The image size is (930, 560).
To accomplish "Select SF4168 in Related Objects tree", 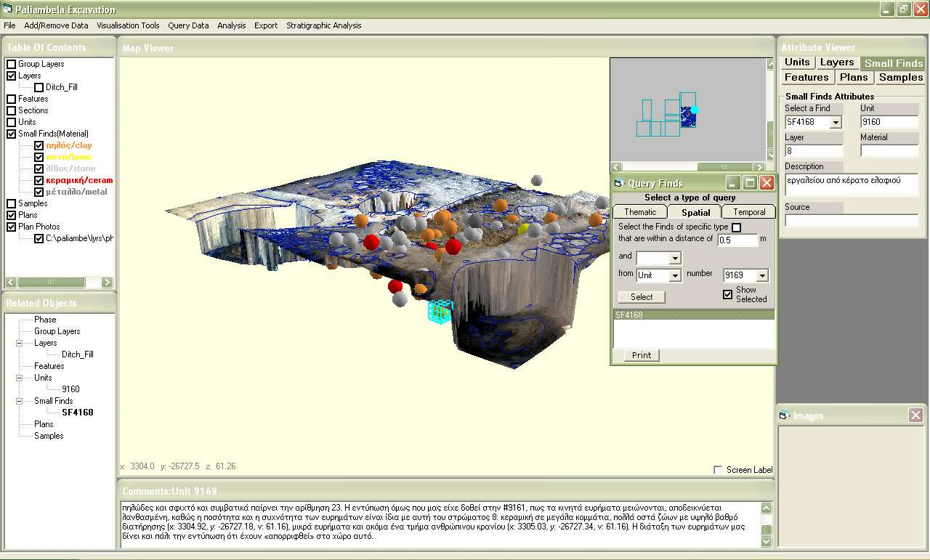I will coord(78,413).
